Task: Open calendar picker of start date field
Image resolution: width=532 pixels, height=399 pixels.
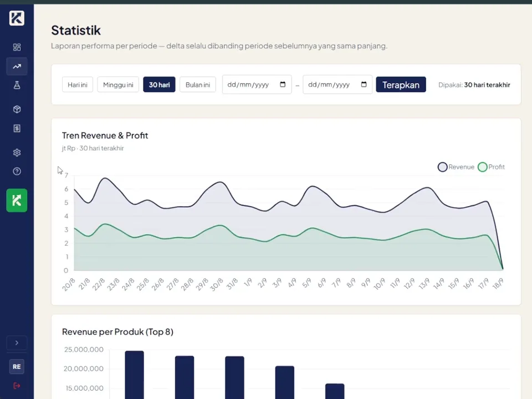Action: [x=283, y=84]
